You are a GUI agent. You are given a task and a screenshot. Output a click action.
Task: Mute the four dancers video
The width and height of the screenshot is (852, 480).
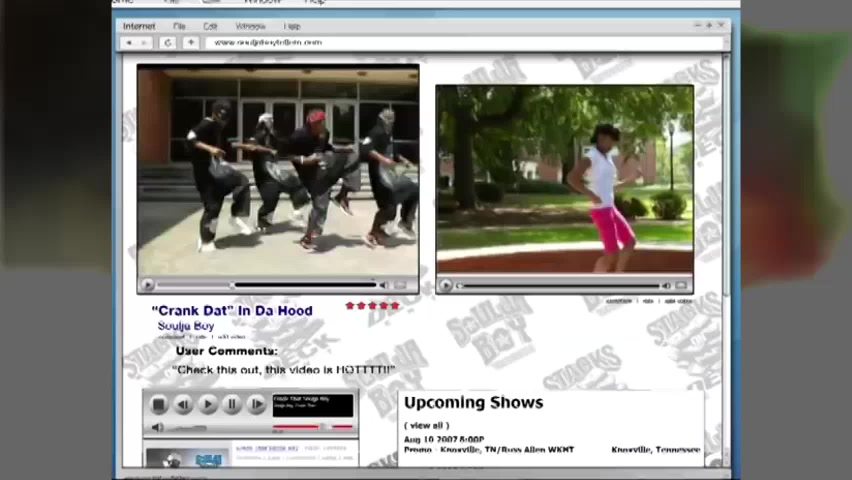point(384,285)
